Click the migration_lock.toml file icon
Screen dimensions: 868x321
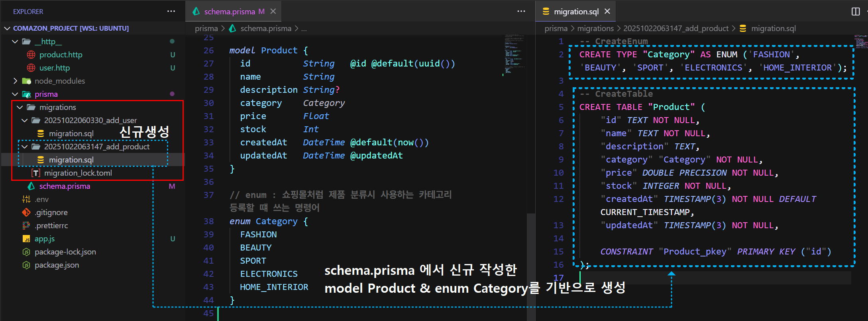click(36, 173)
